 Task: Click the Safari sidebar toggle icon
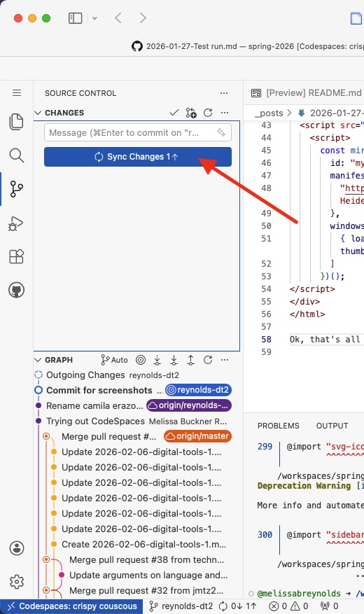[75, 18]
